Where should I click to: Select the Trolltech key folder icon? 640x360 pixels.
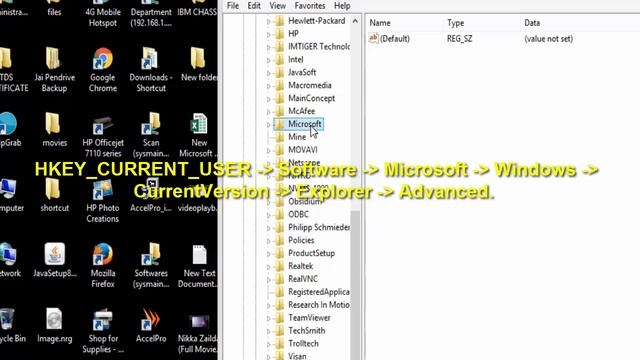click(280, 344)
